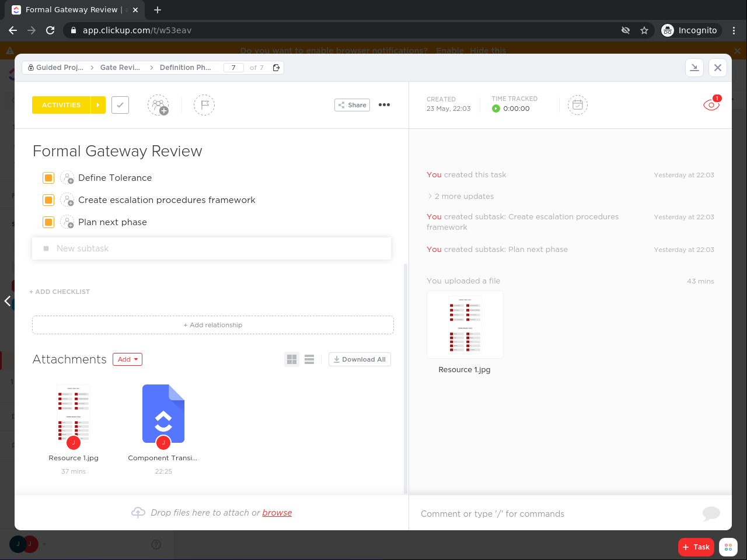
Task: Select the Formal Gateway Review browser tab
Action: pyautogui.click(x=76, y=10)
